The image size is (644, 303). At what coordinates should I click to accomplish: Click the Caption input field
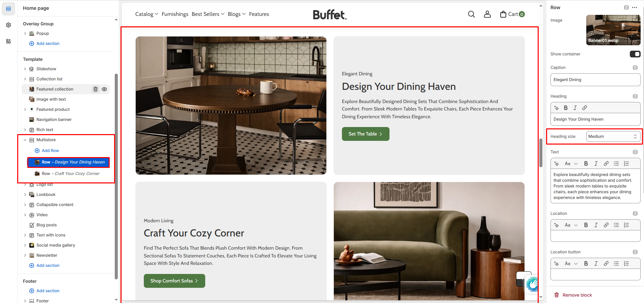pyautogui.click(x=595, y=80)
